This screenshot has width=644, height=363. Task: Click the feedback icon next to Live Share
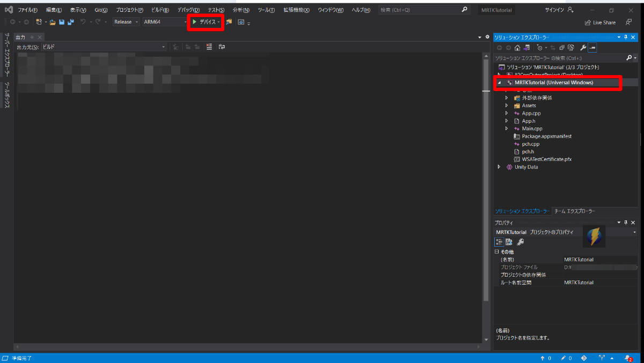pyautogui.click(x=628, y=22)
